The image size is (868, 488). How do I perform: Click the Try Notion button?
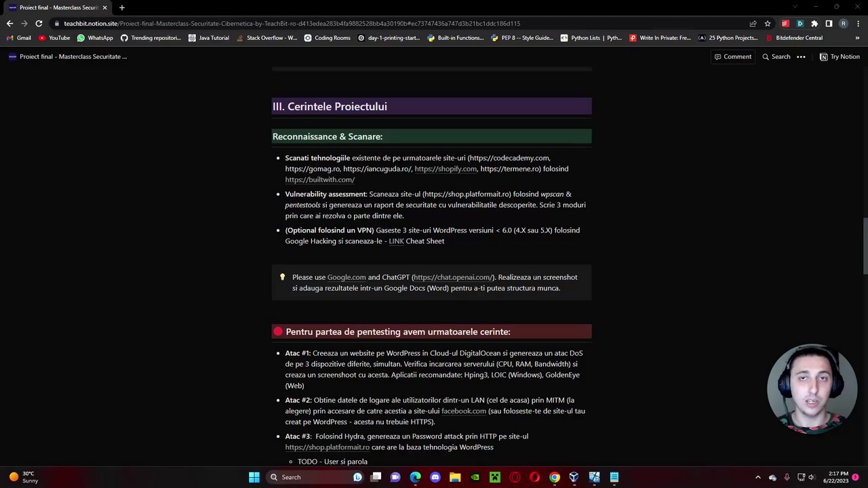840,57
